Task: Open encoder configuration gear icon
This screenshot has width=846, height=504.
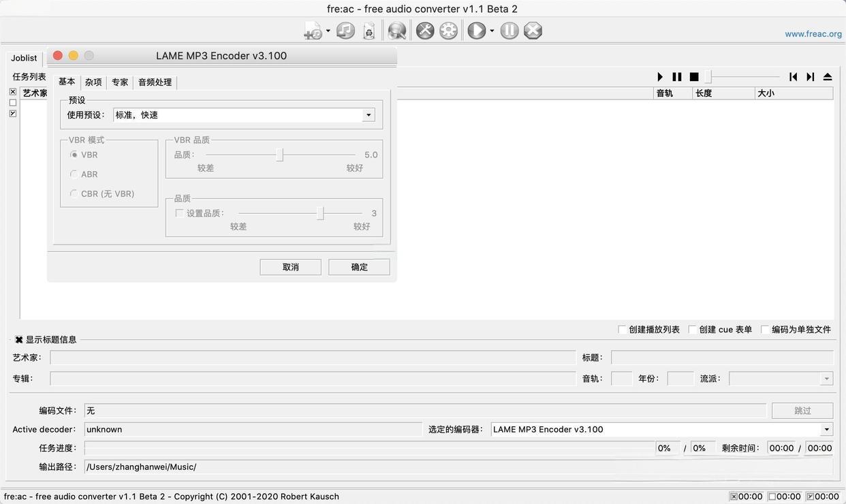Action: [448, 31]
